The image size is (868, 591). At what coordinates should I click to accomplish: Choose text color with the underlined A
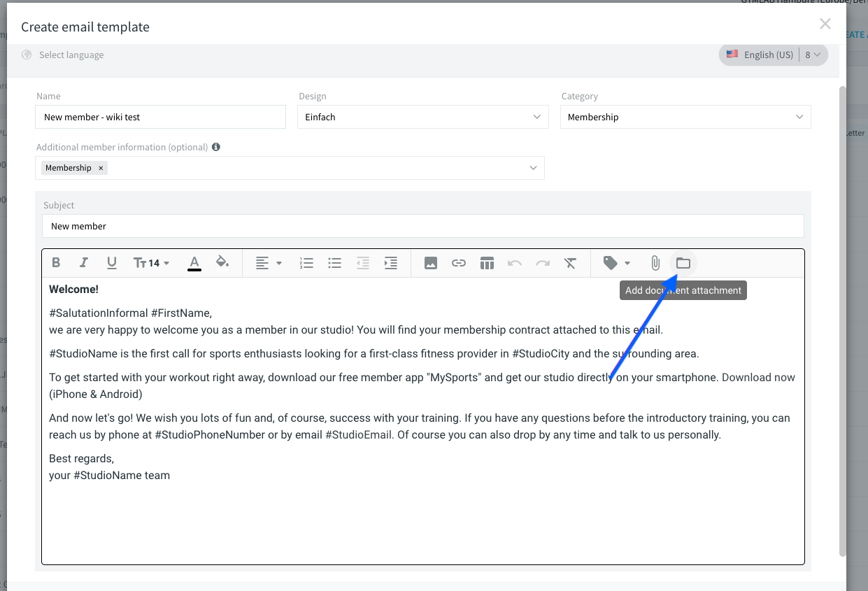click(194, 263)
